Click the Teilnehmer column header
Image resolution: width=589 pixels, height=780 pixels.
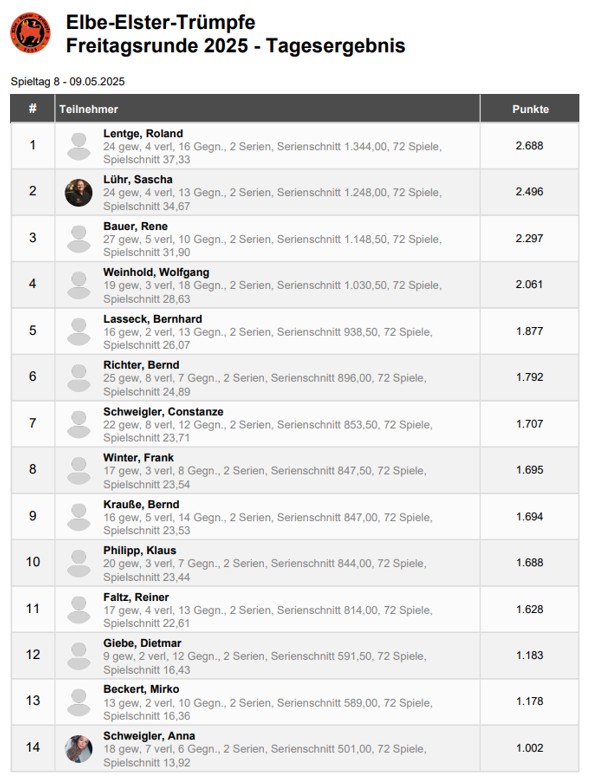click(x=89, y=109)
